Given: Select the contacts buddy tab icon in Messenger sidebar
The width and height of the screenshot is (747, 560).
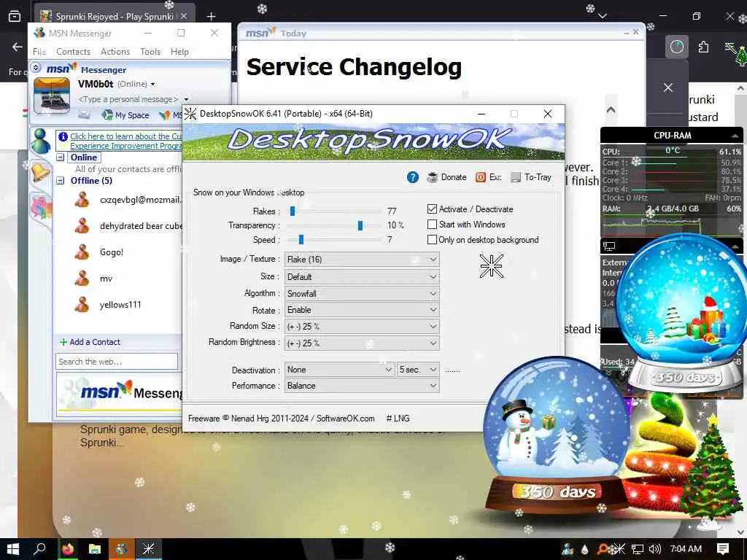Looking at the screenshot, I should coord(41,141).
